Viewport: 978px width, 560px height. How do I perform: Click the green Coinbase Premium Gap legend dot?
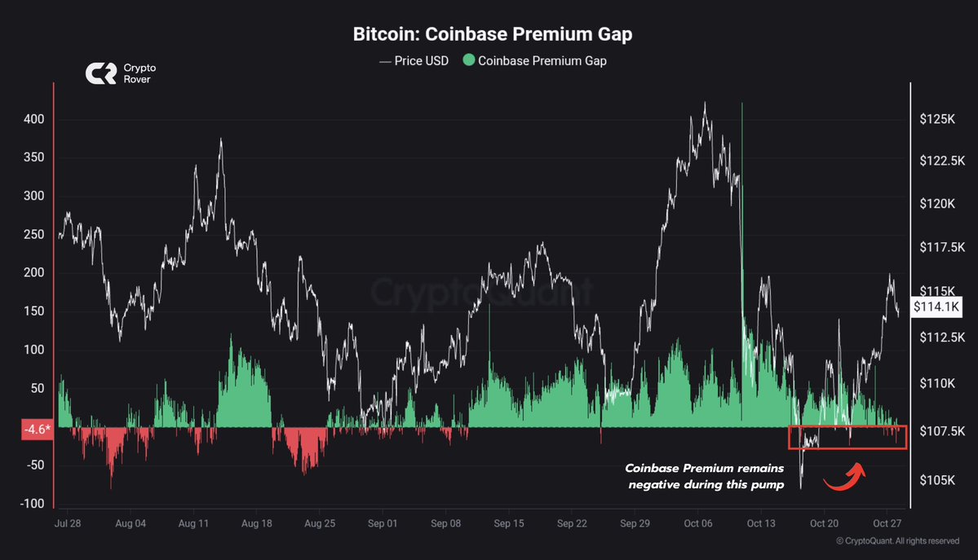coord(468,60)
